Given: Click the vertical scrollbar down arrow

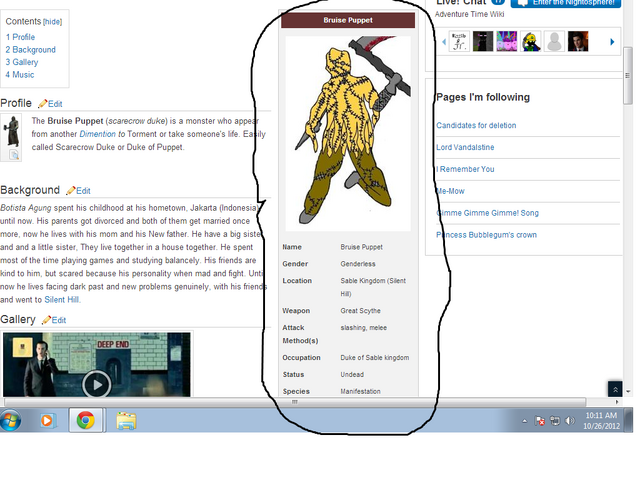Looking at the screenshot, I should (x=628, y=391).
